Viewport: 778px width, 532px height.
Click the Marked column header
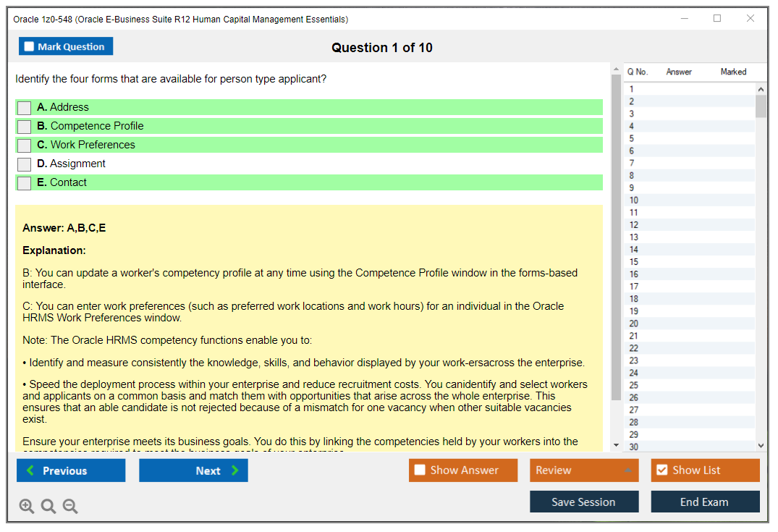(x=733, y=72)
